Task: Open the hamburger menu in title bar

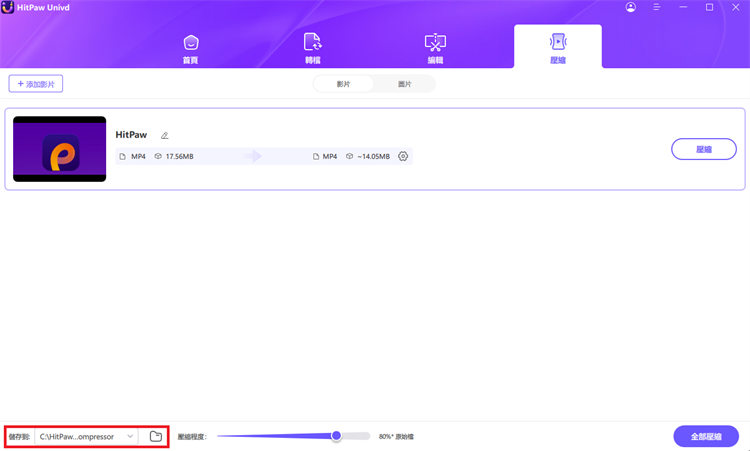Action: (x=657, y=7)
